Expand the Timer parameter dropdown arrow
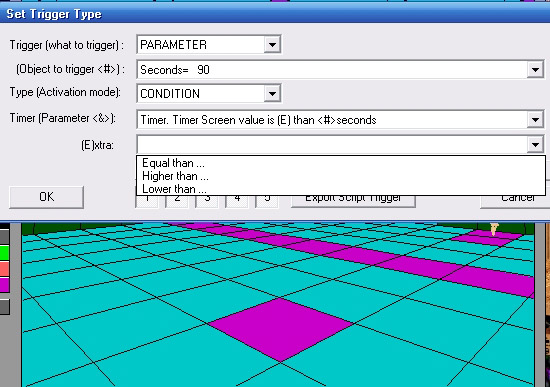The image size is (550, 387). [x=535, y=120]
